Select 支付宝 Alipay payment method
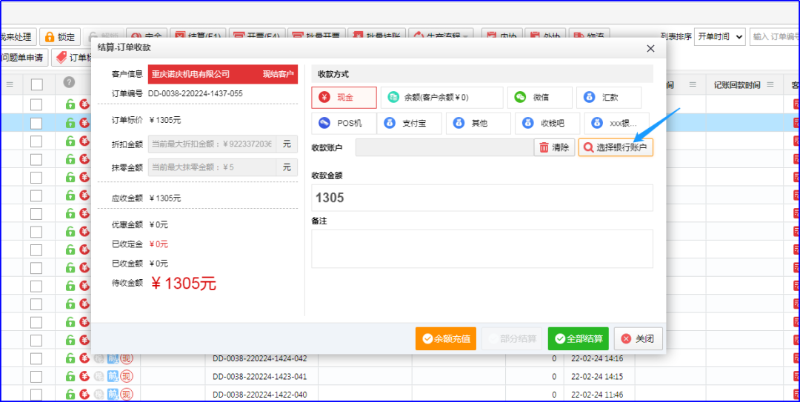800x402 pixels. pos(410,124)
